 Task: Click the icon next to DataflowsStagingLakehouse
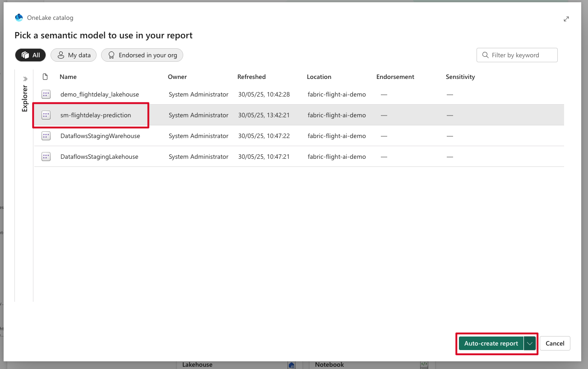tap(46, 157)
